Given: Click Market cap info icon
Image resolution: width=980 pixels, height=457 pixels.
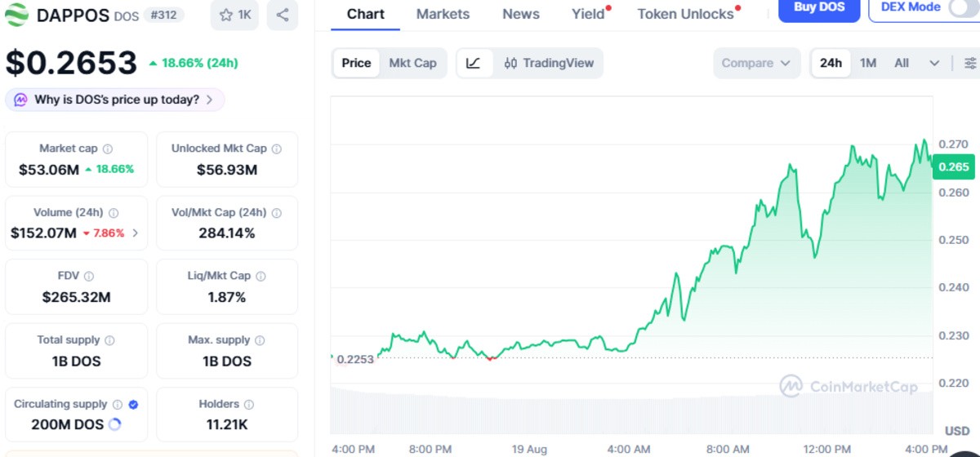Looking at the screenshot, I should pyautogui.click(x=108, y=149).
